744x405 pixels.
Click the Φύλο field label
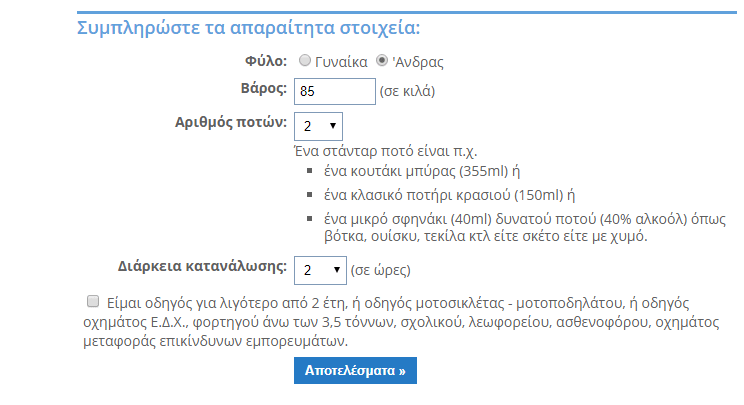[x=266, y=61]
